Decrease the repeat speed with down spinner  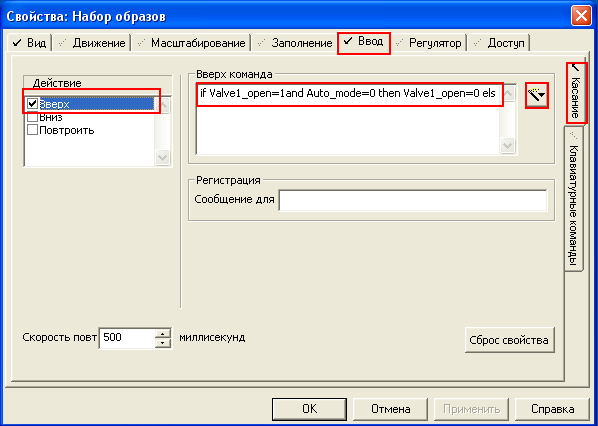pyautogui.click(x=163, y=342)
